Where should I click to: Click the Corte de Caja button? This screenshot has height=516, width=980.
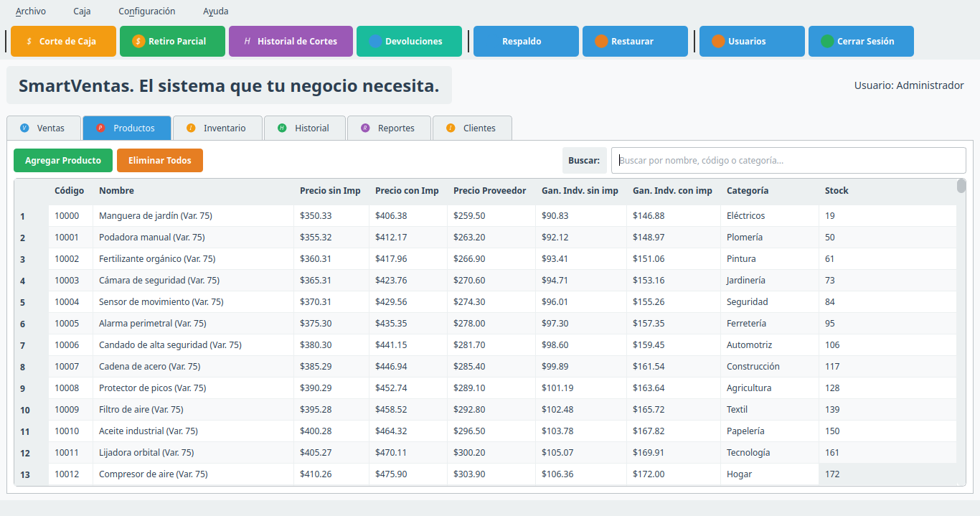pyautogui.click(x=63, y=42)
